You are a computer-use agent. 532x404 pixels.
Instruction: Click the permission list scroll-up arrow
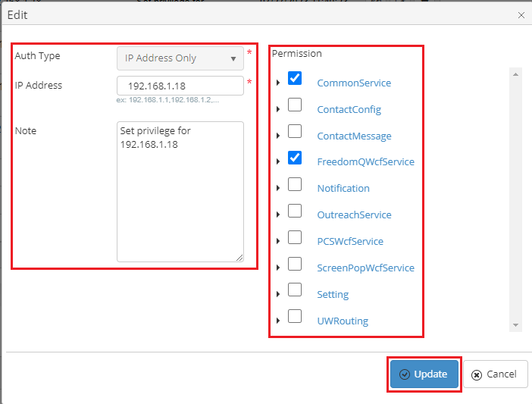(515, 74)
